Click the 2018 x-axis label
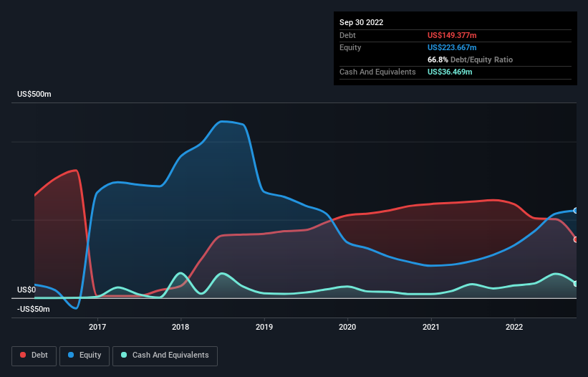Image resolution: width=588 pixels, height=377 pixels. coord(180,327)
